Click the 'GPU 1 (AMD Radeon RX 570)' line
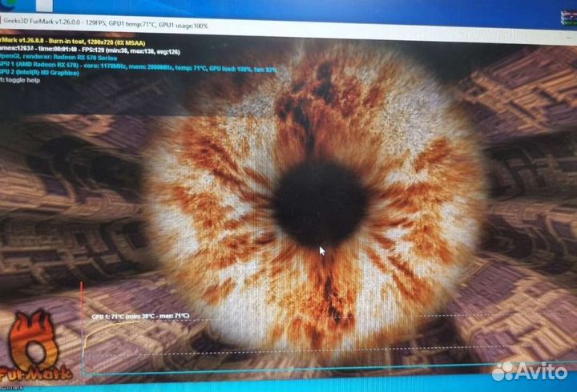The width and height of the screenshot is (577, 392). [x=139, y=67]
